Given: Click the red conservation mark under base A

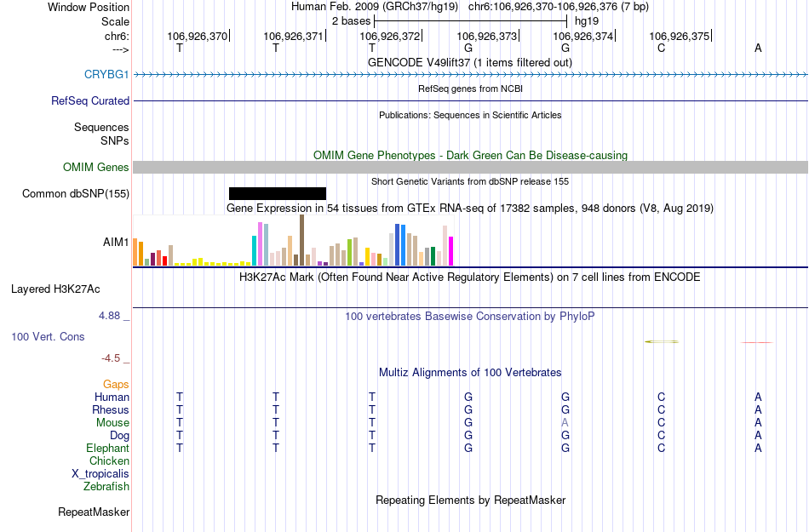Looking at the screenshot, I should click(x=757, y=342).
